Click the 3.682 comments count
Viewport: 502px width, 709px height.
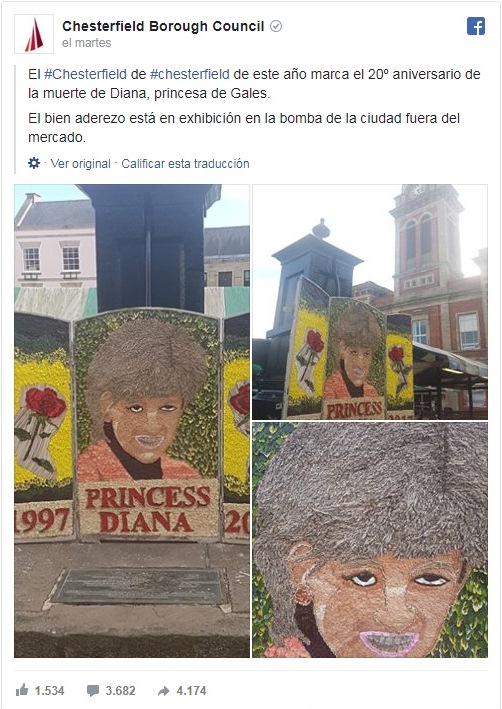[x=120, y=691]
